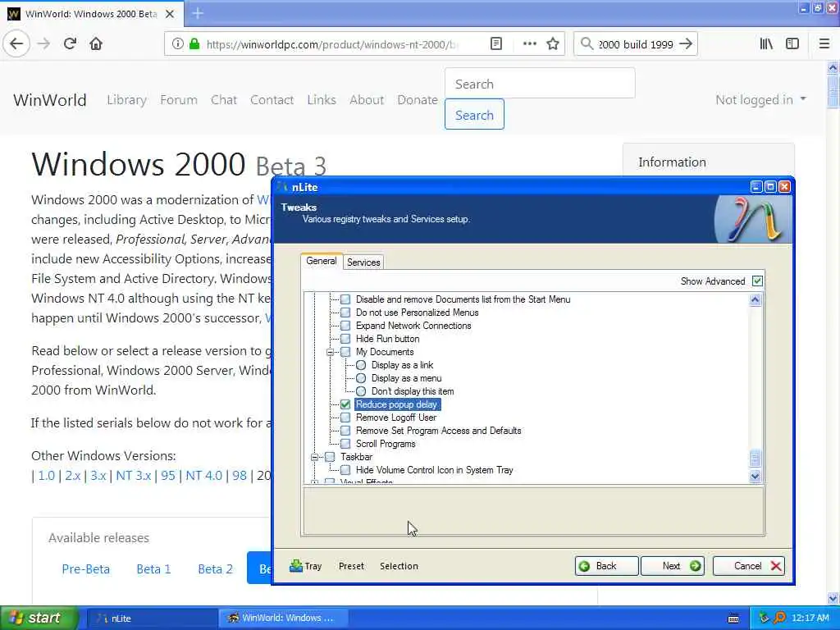Collapse the My Documents tree node

click(x=330, y=352)
